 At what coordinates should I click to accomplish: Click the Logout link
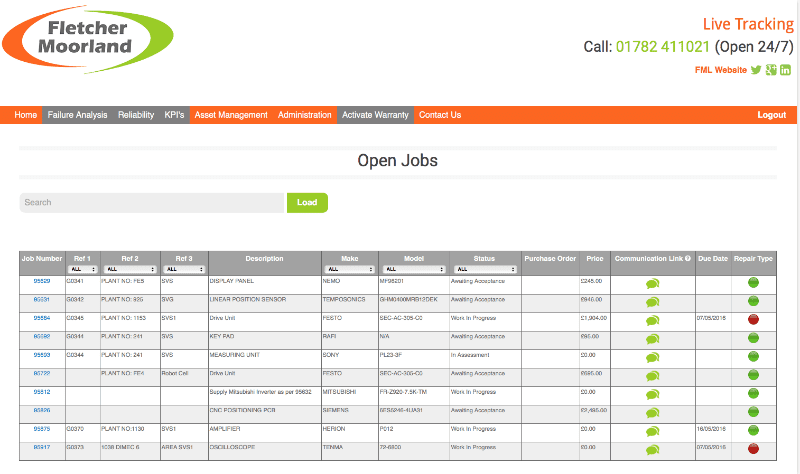[771, 115]
